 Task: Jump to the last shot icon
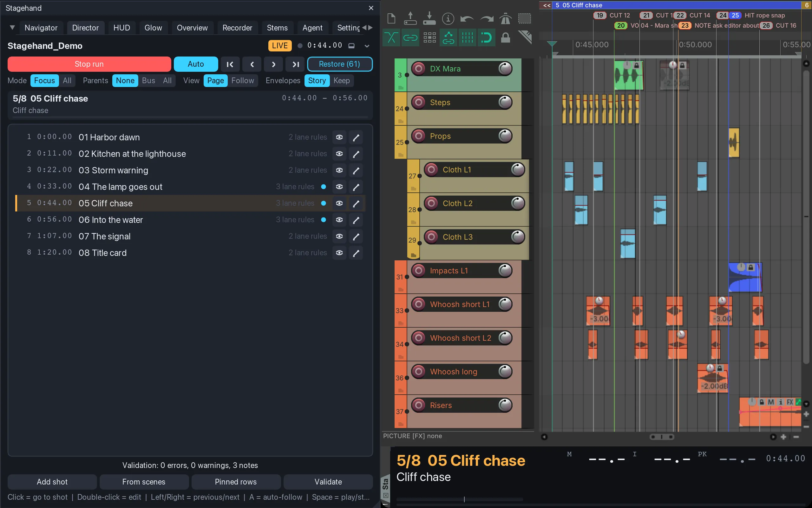[x=295, y=64]
